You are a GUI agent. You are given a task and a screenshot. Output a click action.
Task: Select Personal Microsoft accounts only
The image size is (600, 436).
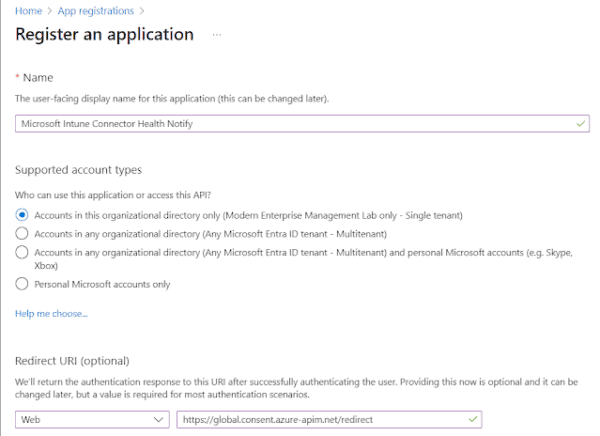(x=22, y=284)
